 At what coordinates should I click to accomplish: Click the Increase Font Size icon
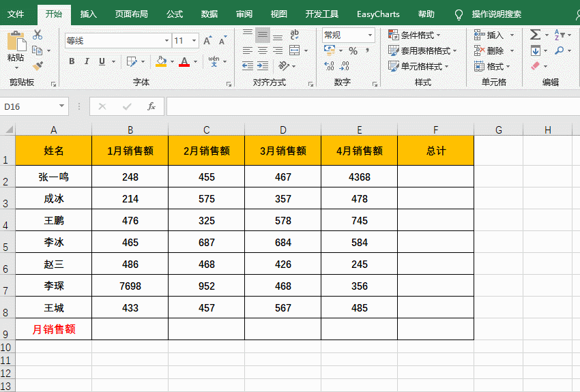[x=207, y=41]
